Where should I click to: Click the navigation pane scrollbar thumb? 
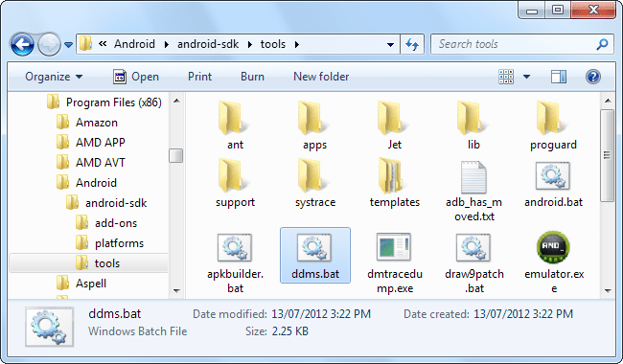click(176, 155)
